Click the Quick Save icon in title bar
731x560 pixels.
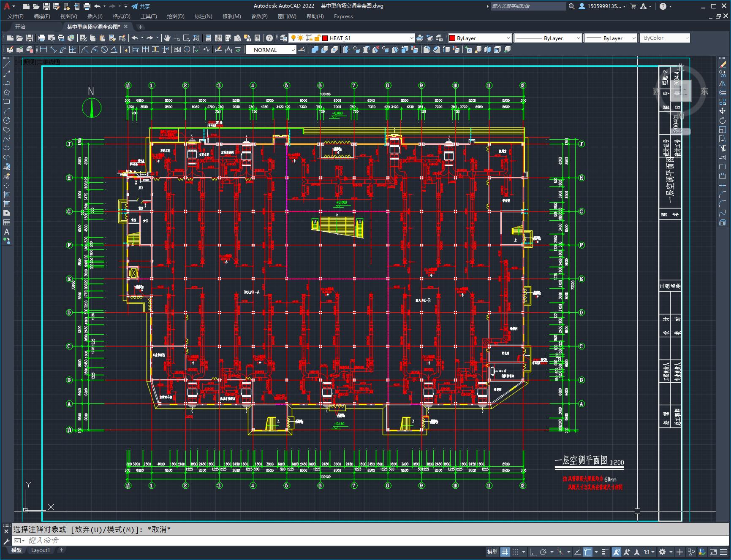click(x=46, y=6)
